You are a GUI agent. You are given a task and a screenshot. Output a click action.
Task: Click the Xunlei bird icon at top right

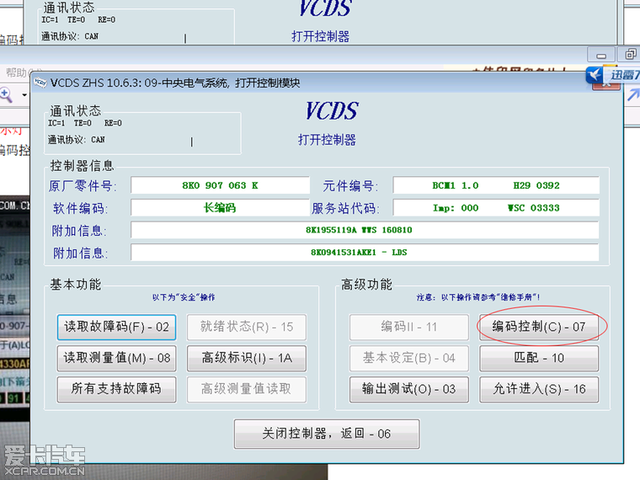click(x=595, y=74)
